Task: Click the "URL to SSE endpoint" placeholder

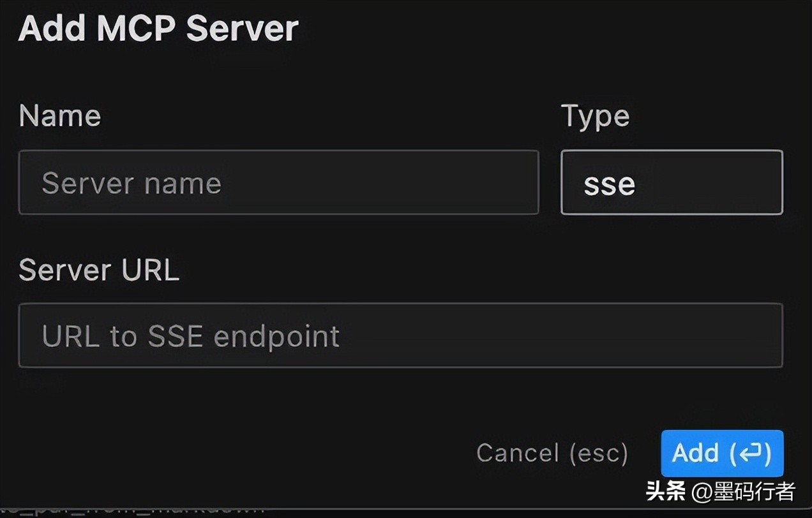Action: pos(190,336)
